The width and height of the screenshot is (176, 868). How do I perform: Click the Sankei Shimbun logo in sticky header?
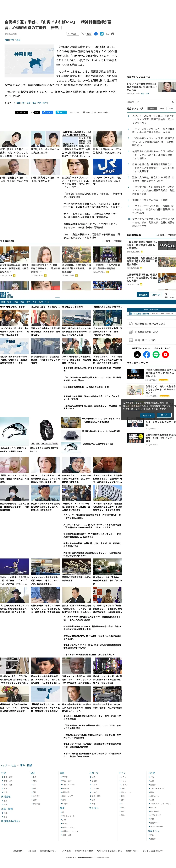(x=6, y=295)
